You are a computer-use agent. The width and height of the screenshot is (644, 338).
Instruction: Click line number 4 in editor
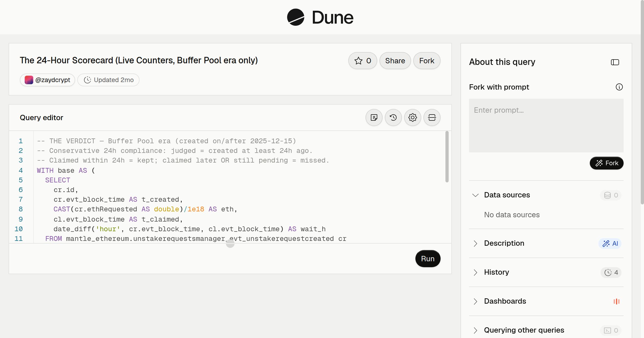(21, 170)
